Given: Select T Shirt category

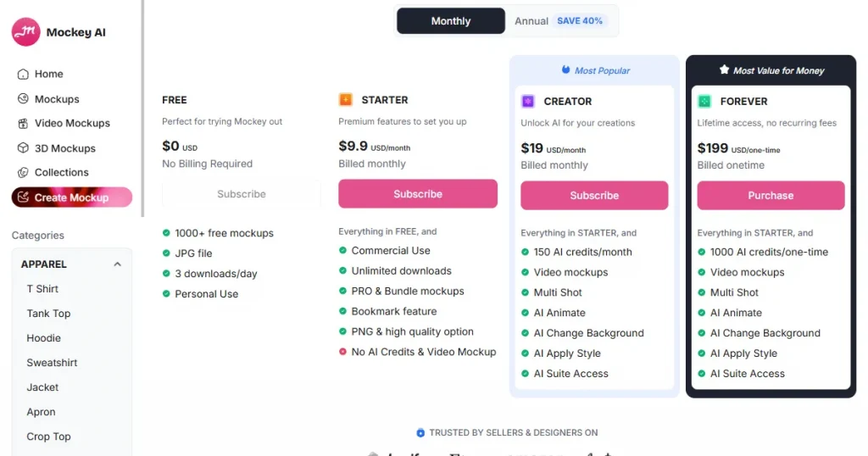Looking at the screenshot, I should click(x=42, y=289).
